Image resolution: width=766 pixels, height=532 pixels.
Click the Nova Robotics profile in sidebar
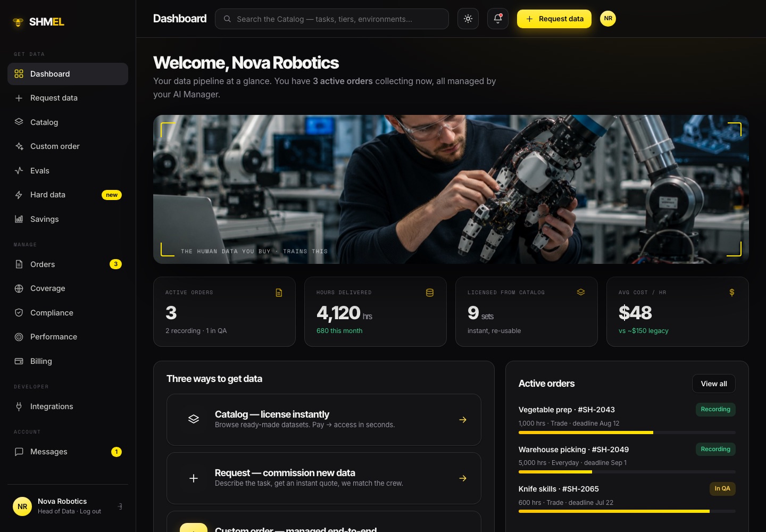[68, 506]
